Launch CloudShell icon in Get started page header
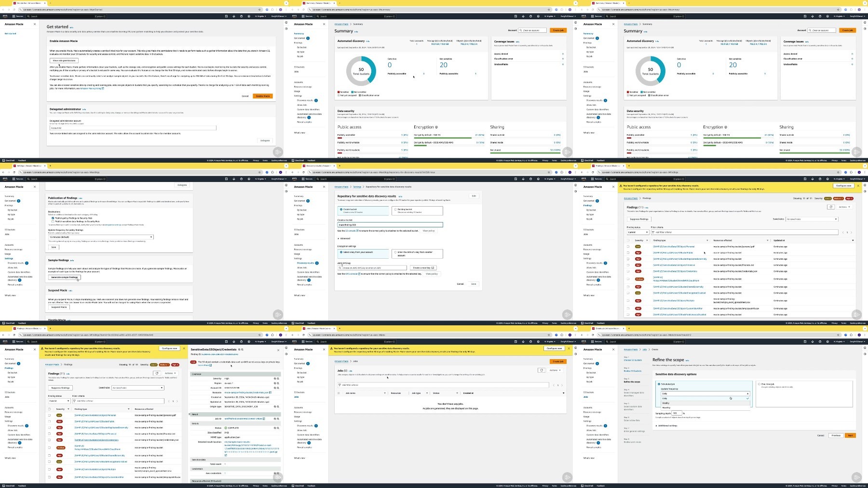This screenshot has height=488, width=868. 226,16
